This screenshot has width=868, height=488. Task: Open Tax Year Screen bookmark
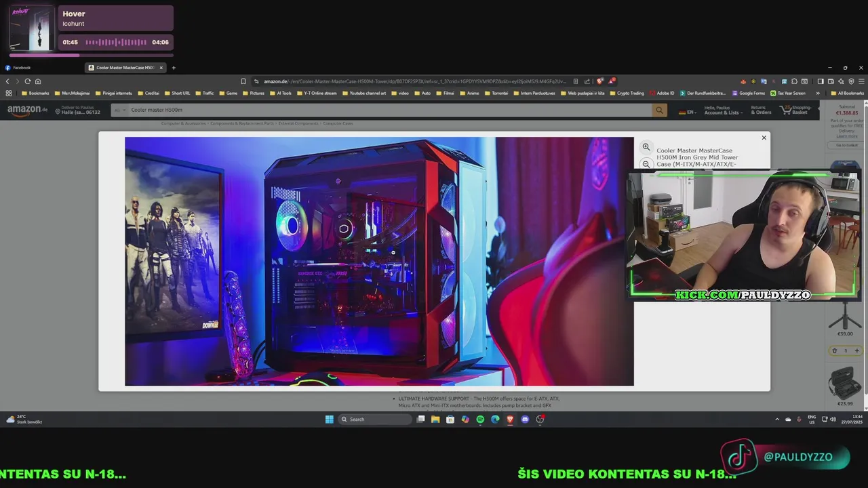click(788, 93)
